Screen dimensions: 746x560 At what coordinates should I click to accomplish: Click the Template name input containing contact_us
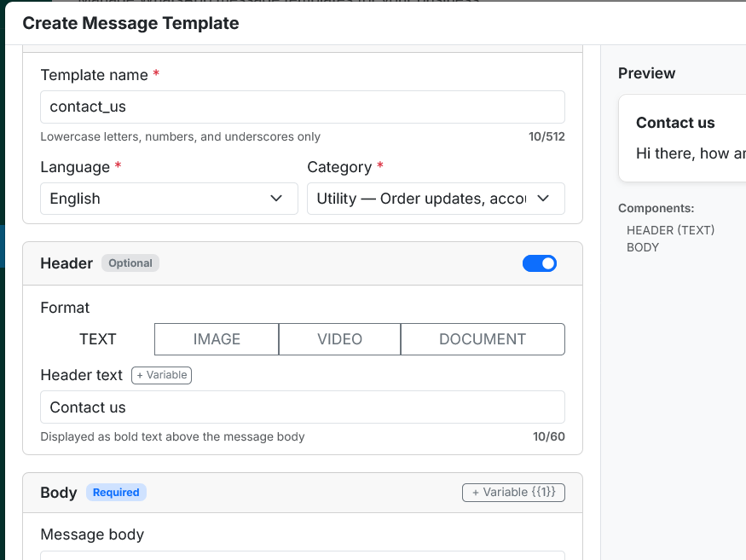tap(302, 107)
